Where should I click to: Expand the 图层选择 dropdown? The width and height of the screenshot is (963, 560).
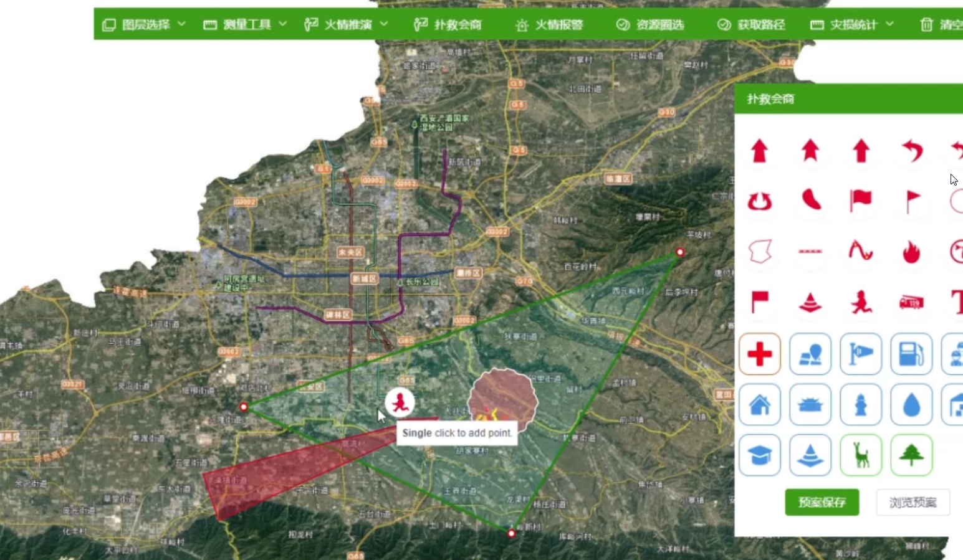pos(144,24)
